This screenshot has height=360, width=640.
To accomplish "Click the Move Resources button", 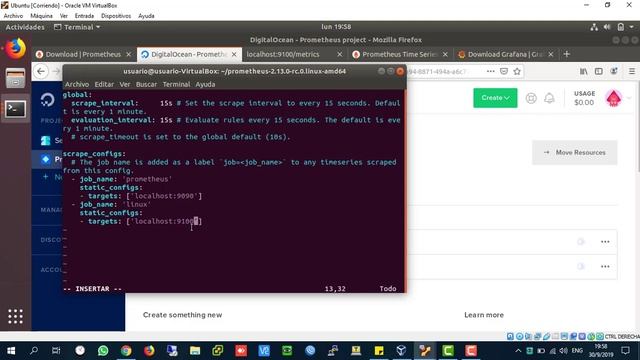I will coord(575,152).
